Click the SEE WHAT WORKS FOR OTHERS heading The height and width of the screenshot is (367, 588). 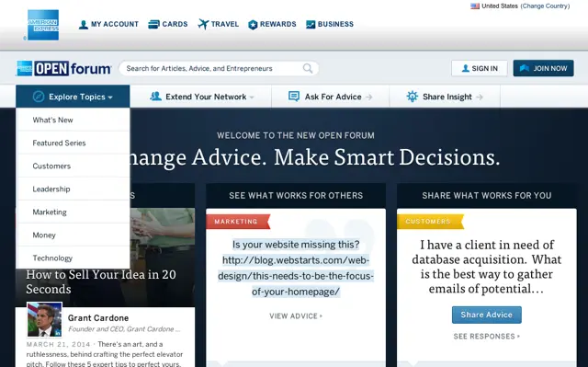pos(296,196)
